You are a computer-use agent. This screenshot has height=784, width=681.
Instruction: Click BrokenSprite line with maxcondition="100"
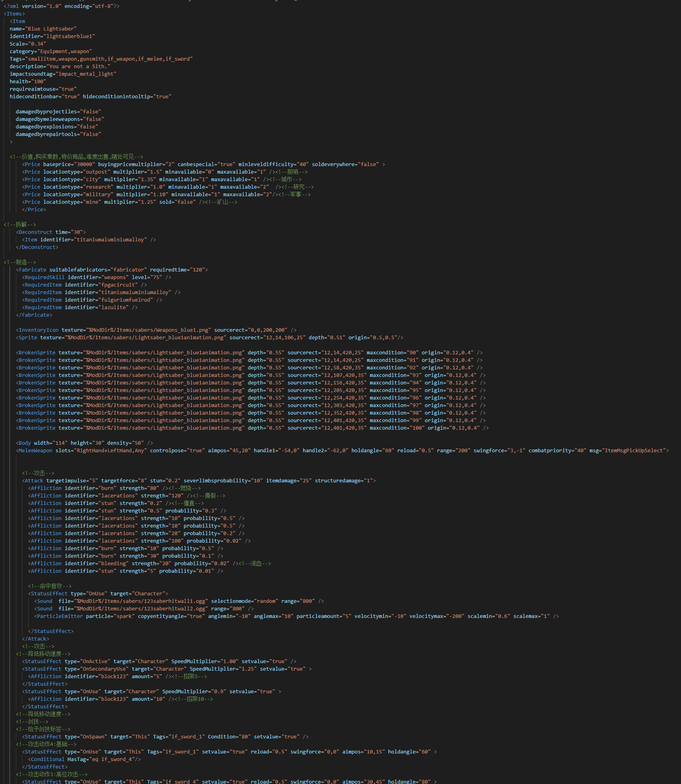tap(252, 428)
